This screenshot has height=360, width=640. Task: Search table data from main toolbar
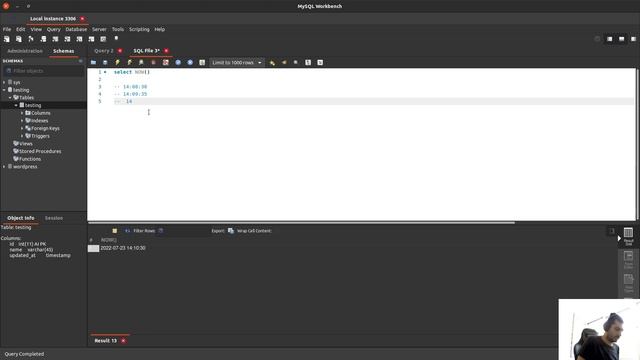103,39
